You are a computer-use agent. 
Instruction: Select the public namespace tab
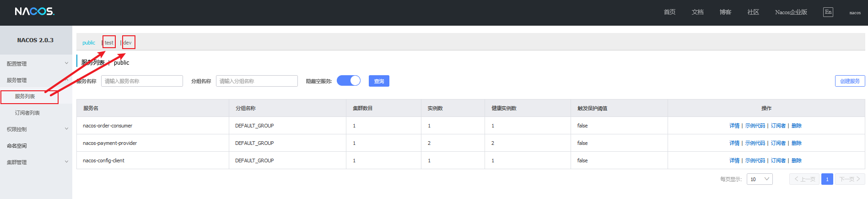[89, 43]
